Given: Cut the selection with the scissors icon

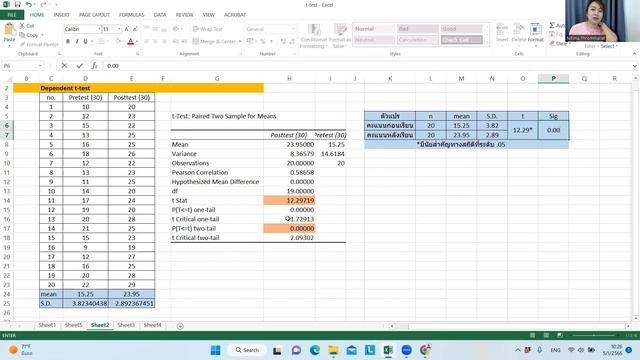Looking at the screenshot, I should (22, 26).
